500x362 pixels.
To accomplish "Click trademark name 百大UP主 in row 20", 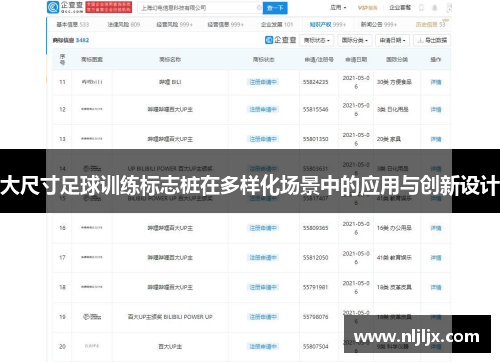I will (x=170, y=347).
